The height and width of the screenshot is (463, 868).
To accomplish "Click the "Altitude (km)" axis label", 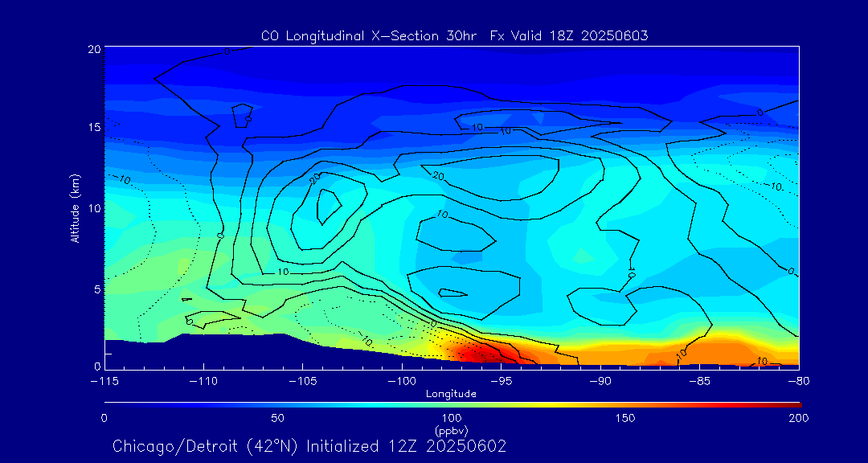I will 76,208.
